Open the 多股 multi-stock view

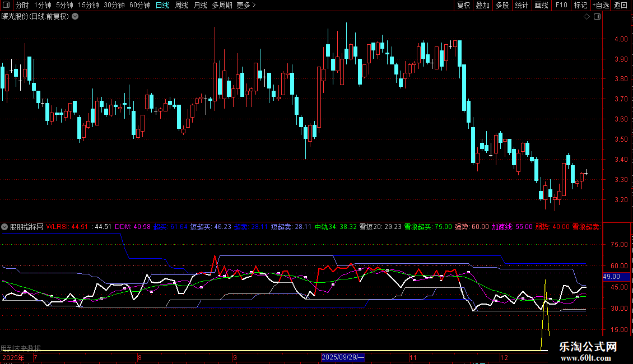click(502, 6)
